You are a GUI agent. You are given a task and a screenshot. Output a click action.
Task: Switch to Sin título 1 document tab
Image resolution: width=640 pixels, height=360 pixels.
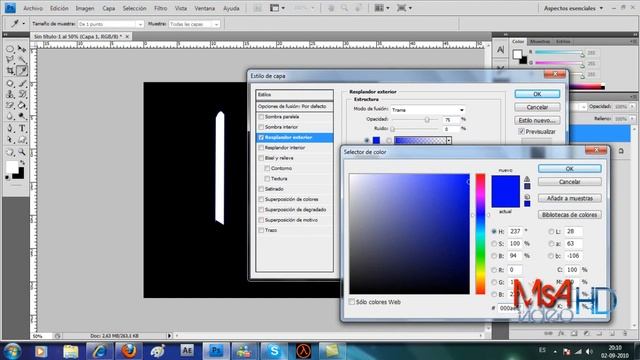(78, 37)
